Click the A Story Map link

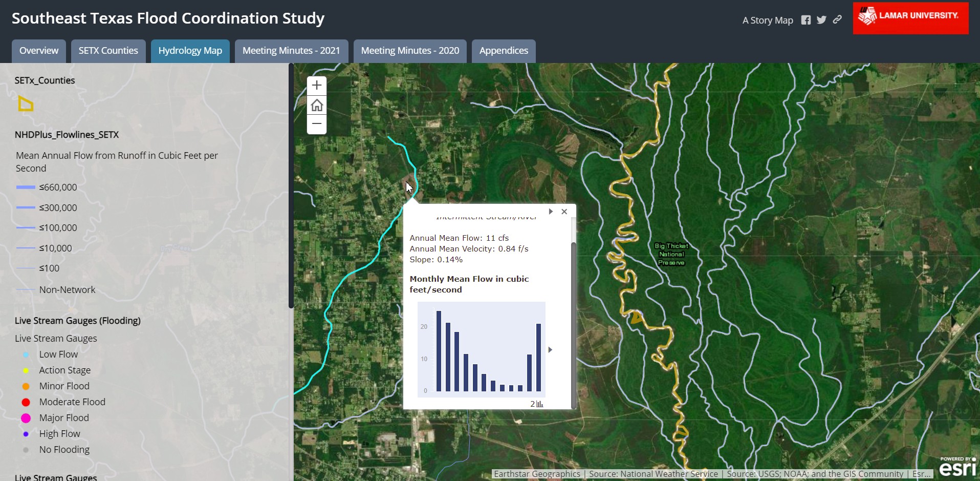tap(768, 20)
